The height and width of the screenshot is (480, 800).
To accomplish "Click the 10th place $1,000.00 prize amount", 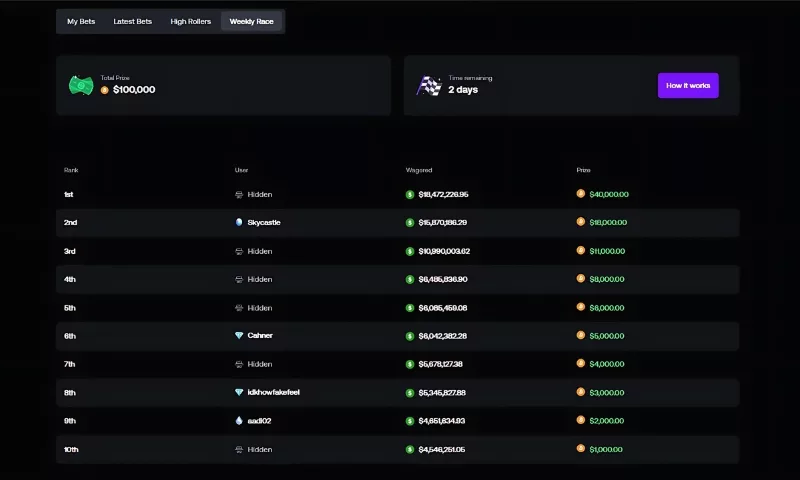I will (x=608, y=450).
